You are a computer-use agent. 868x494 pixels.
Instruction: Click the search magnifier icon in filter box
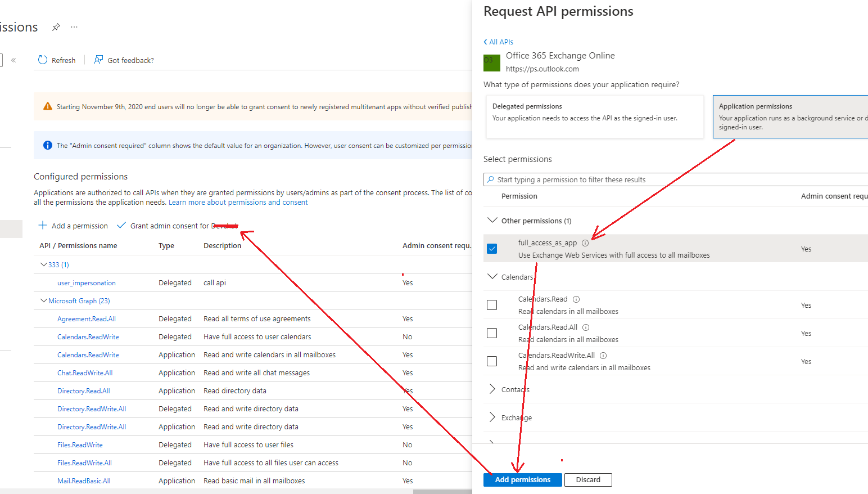point(491,179)
